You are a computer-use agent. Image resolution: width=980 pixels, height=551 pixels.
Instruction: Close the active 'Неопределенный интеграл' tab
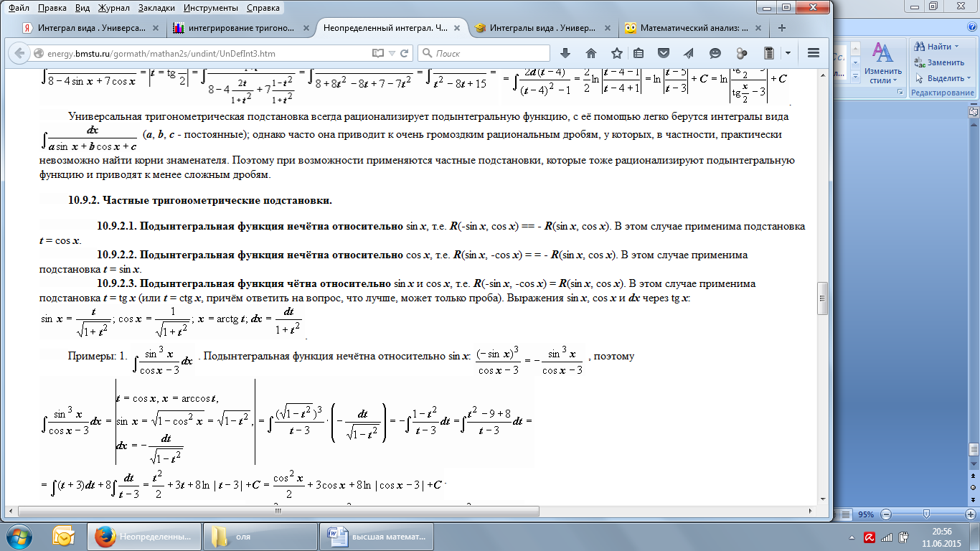[x=456, y=29]
